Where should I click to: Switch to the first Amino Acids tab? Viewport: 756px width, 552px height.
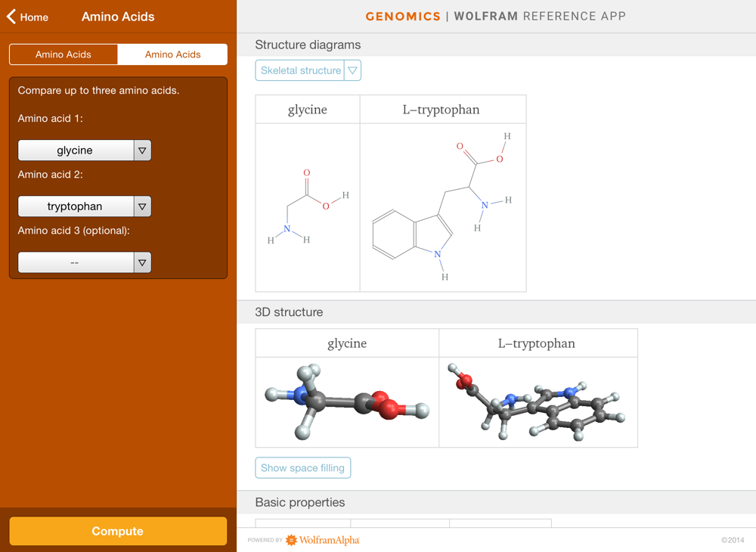[x=64, y=54]
